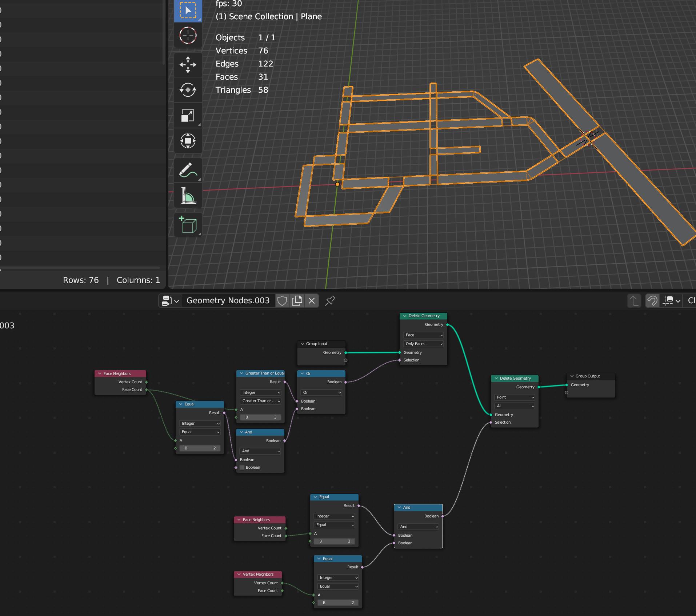Viewport: 696px width, 616px height.
Task: Choose the Rotate tool
Action: 188,90
